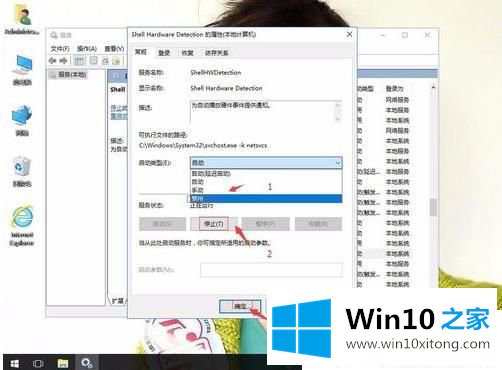Open the Windows Start button

[14, 363]
